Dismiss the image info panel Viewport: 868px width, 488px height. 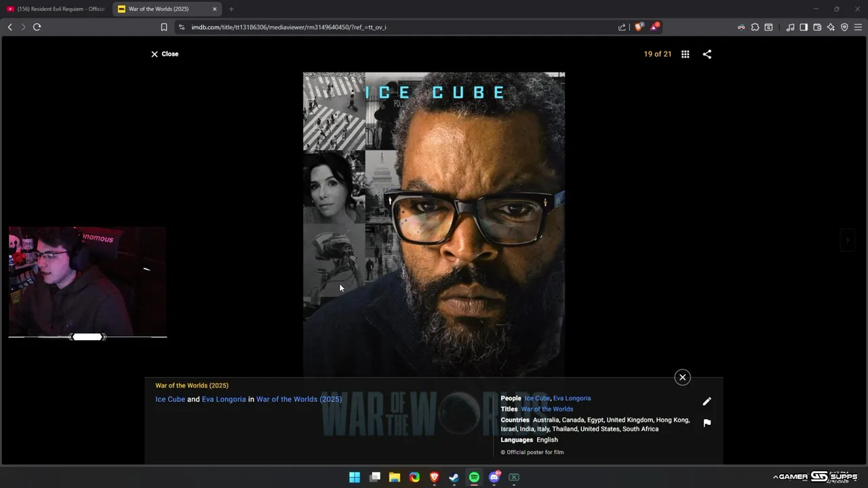(683, 378)
